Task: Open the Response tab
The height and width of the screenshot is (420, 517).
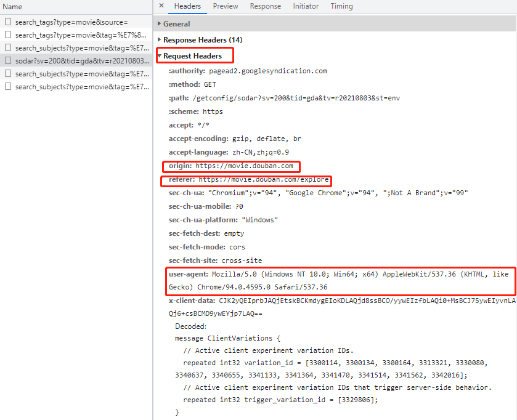Action: [x=266, y=6]
